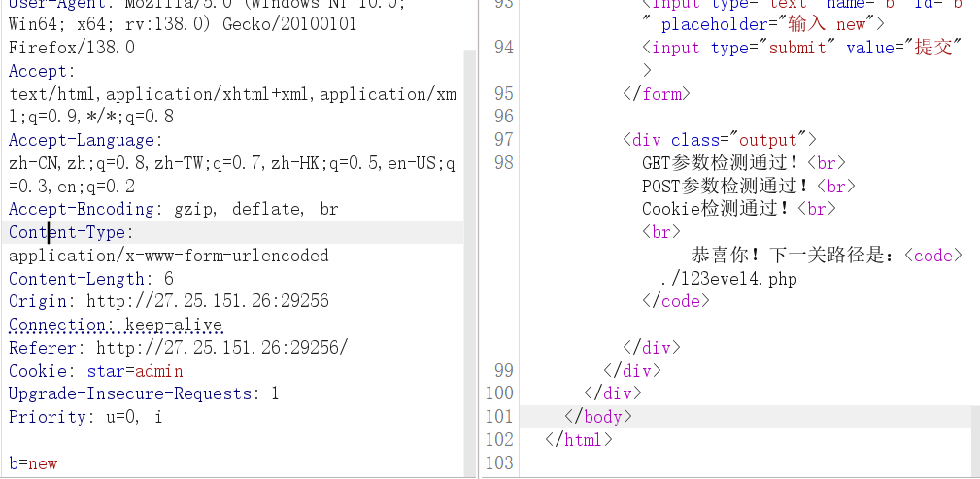Viewport: 980px width, 479px height.
Task: Click the Content-Type header name in request
Action: (67, 232)
